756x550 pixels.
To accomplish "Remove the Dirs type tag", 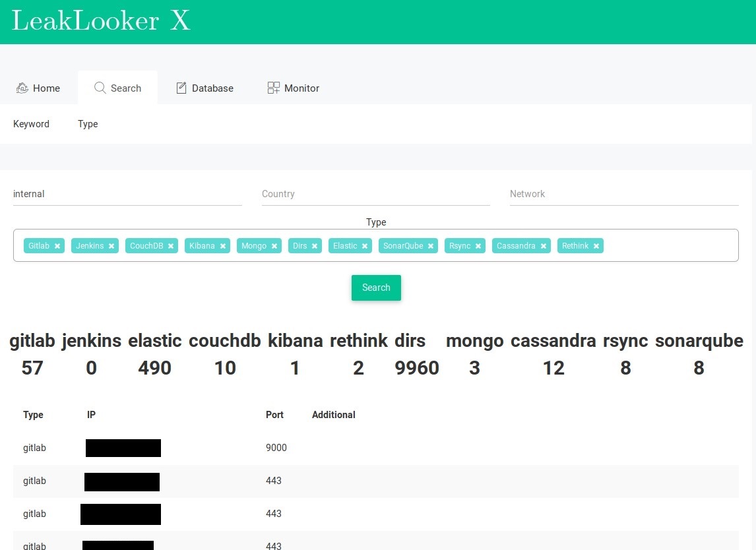I will (315, 246).
